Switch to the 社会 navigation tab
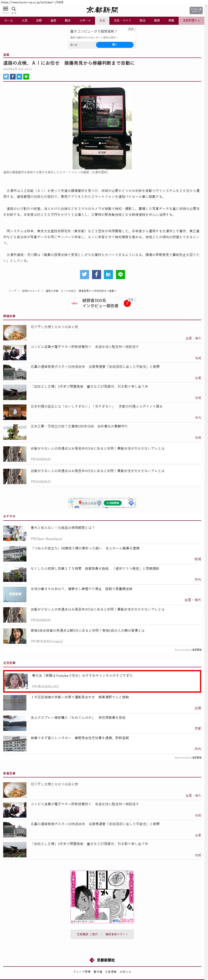This screenshot has height=980, width=208. click(x=102, y=21)
